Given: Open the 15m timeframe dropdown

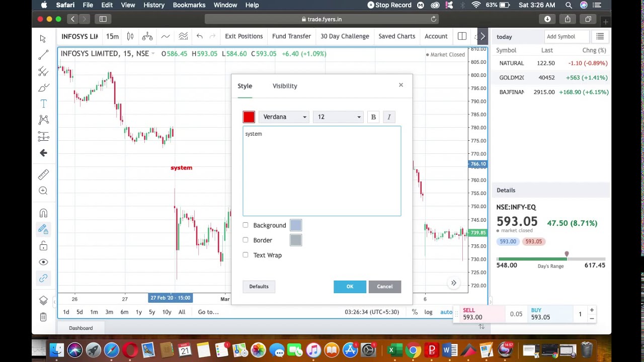Looking at the screenshot, I should click(112, 36).
